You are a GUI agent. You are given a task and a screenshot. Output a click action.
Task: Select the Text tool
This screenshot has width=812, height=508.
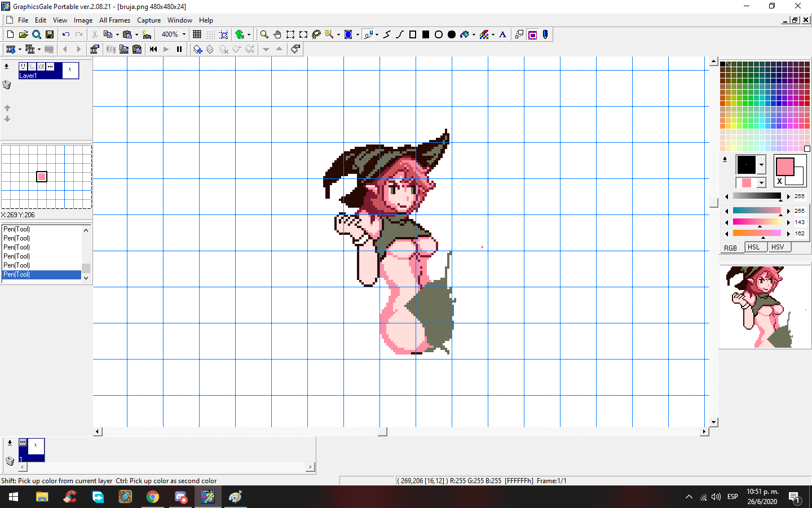[503, 34]
